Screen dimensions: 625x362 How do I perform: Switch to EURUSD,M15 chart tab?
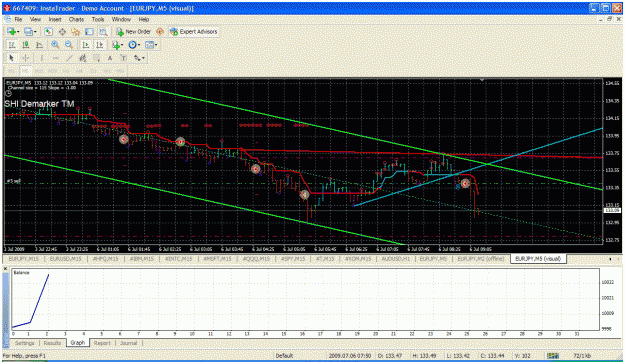tap(65, 259)
